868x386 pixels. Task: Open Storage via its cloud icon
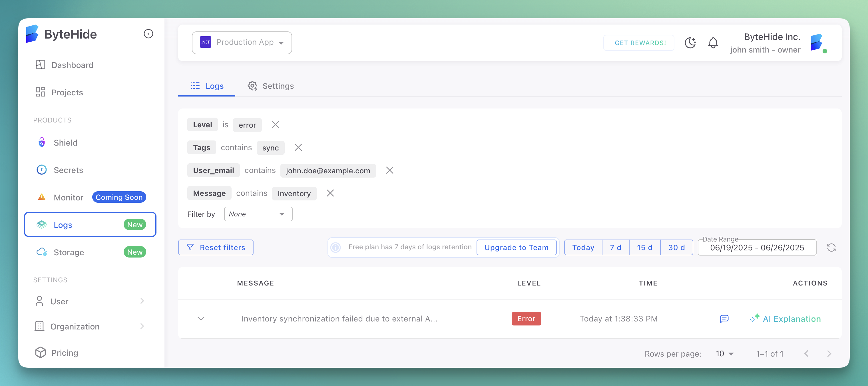pos(41,252)
